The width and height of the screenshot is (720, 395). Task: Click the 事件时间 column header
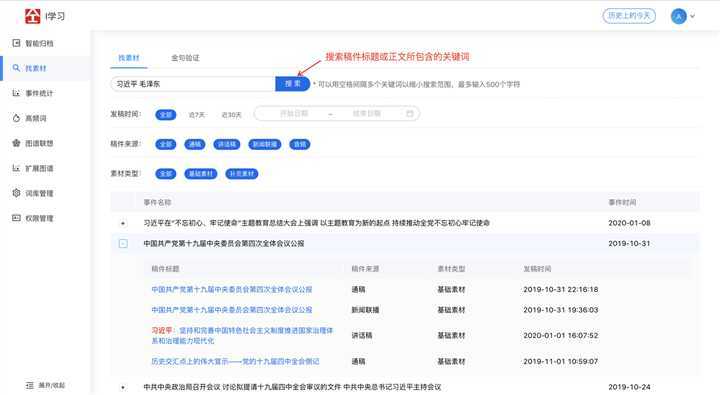coord(622,203)
